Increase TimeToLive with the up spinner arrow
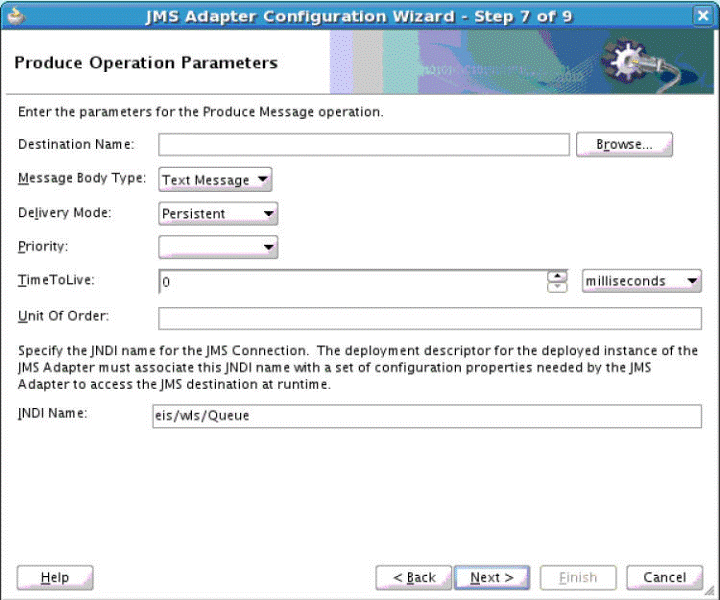The width and height of the screenshot is (720, 600). click(x=557, y=276)
